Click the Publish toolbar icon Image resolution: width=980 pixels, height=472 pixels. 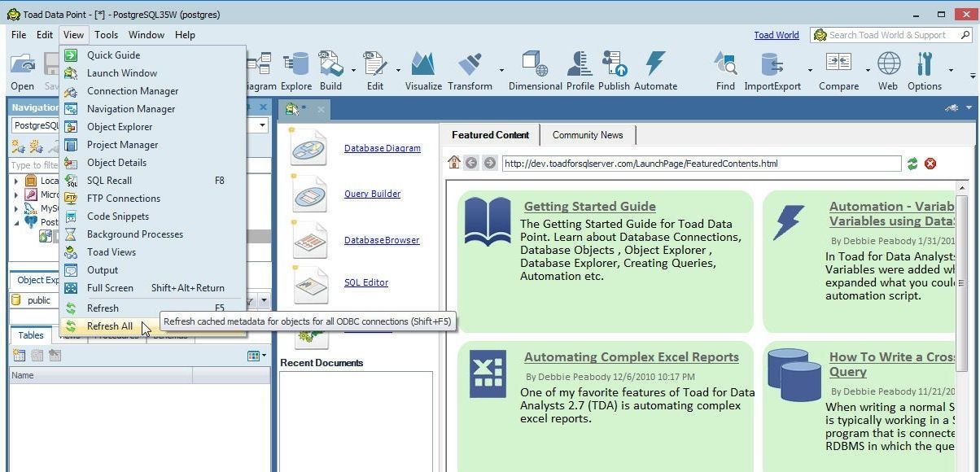tap(614, 72)
